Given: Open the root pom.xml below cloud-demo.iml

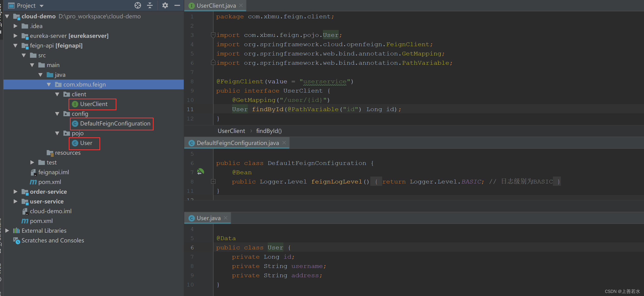Looking at the screenshot, I should (41, 221).
